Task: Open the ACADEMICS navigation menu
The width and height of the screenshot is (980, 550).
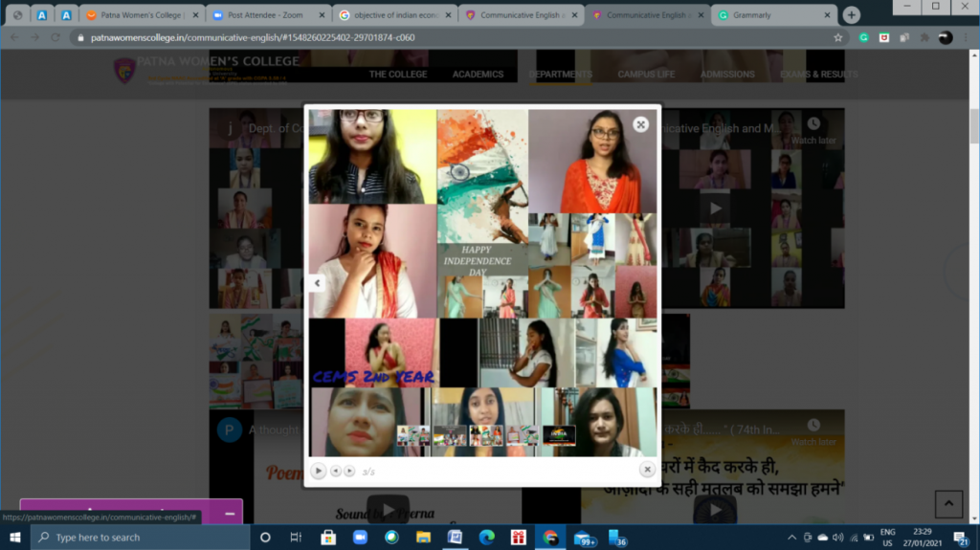Action: [x=478, y=74]
